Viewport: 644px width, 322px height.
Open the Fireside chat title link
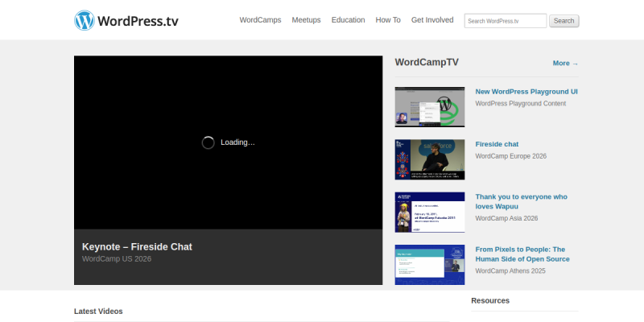tap(497, 144)
